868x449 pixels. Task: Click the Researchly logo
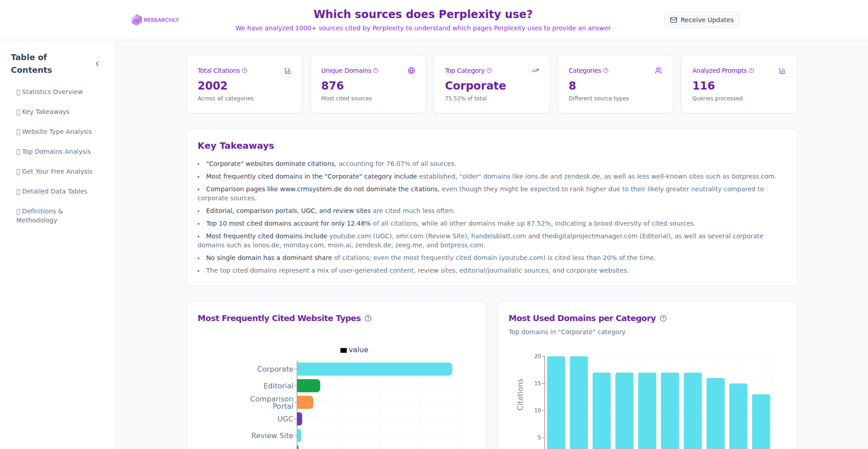point(155,20)
